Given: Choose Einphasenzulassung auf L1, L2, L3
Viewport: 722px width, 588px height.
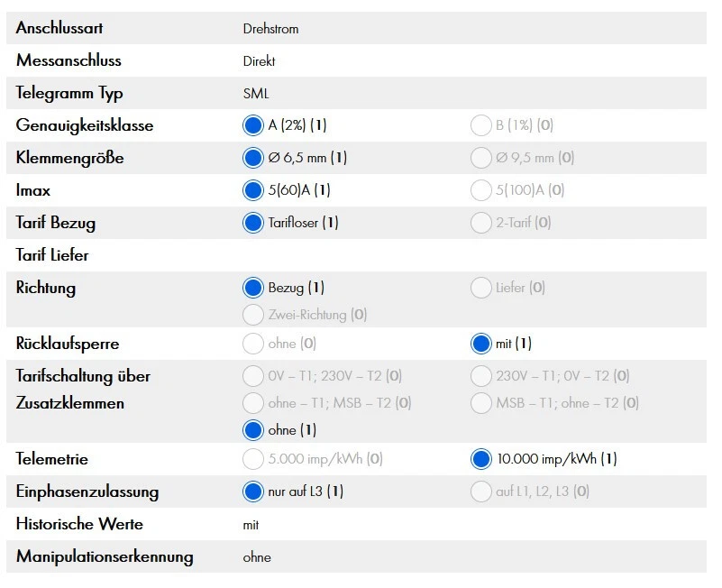Looking at the screenshot, I should (480, 492).
